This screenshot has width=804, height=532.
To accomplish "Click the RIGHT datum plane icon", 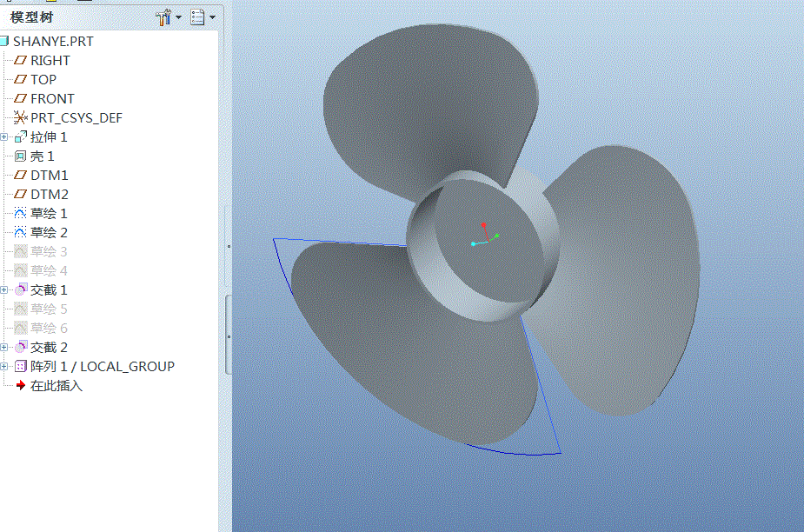I will (20, 61).
